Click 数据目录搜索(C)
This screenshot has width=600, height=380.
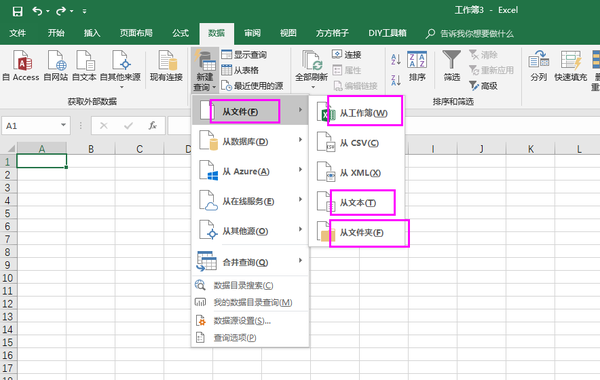coord(250,285)
